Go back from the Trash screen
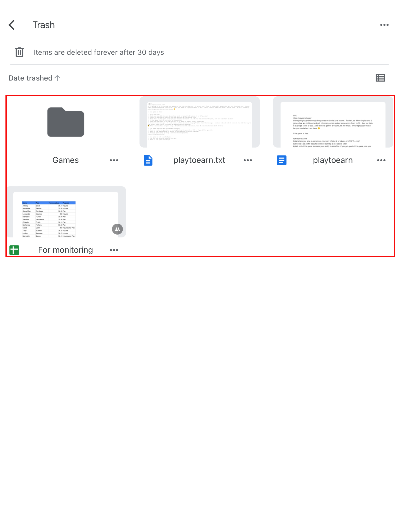 tap(12, 25)
